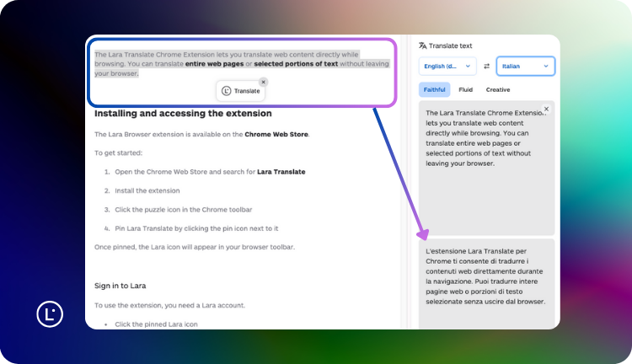Viewport: 632px width, 364px height.
Task: Click 'Once pinned, the Lara icon will appear' sentence
Action: point(195,247)
